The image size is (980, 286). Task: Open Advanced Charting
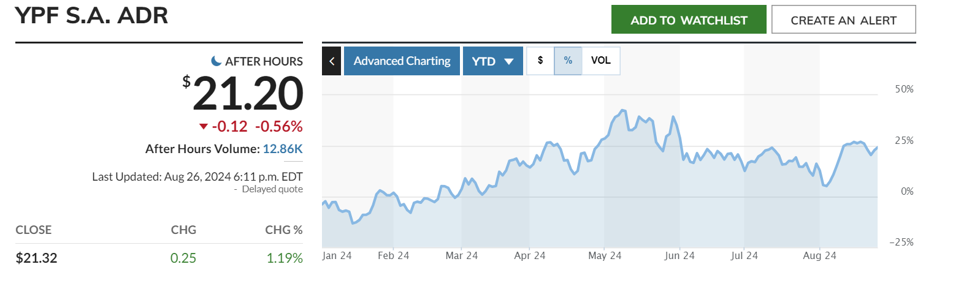[402, 61]
